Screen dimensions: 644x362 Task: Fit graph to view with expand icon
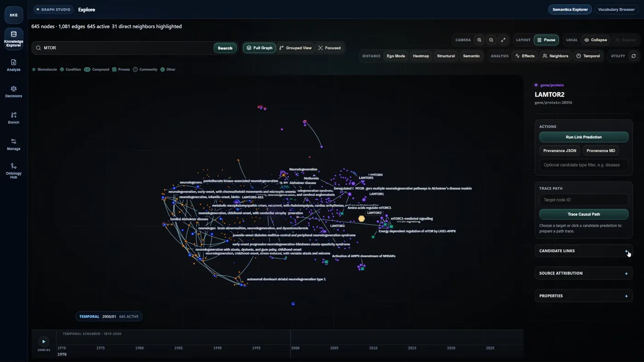[x=503, y=40]
